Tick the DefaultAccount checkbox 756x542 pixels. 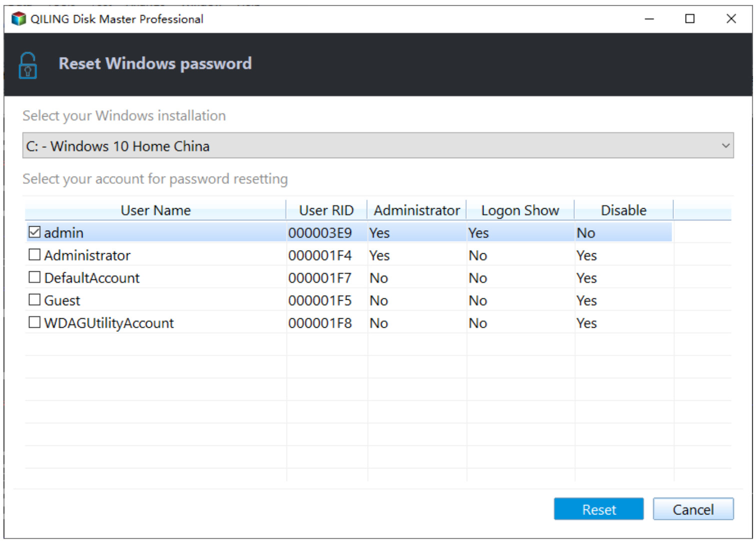[34, 277]
